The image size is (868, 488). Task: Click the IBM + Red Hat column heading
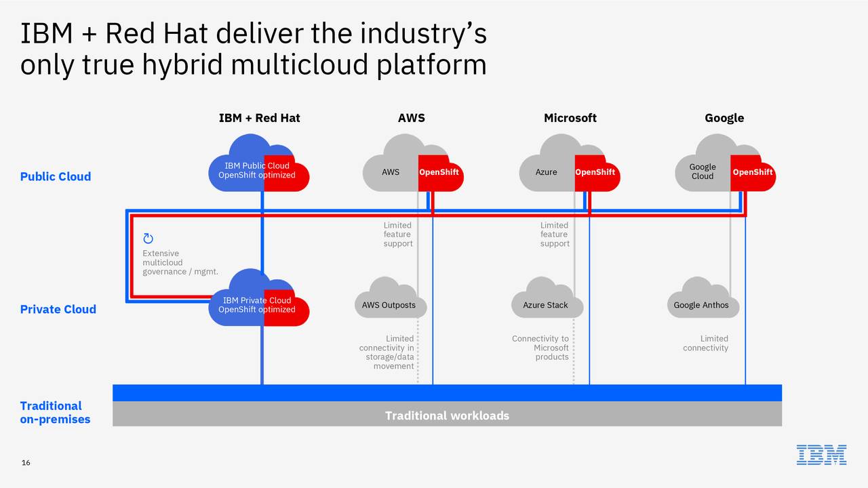tap(259, 118)
